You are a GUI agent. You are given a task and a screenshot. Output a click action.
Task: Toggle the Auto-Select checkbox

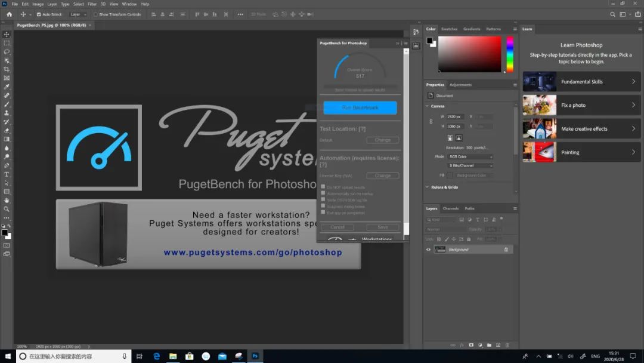coord(39,14)
